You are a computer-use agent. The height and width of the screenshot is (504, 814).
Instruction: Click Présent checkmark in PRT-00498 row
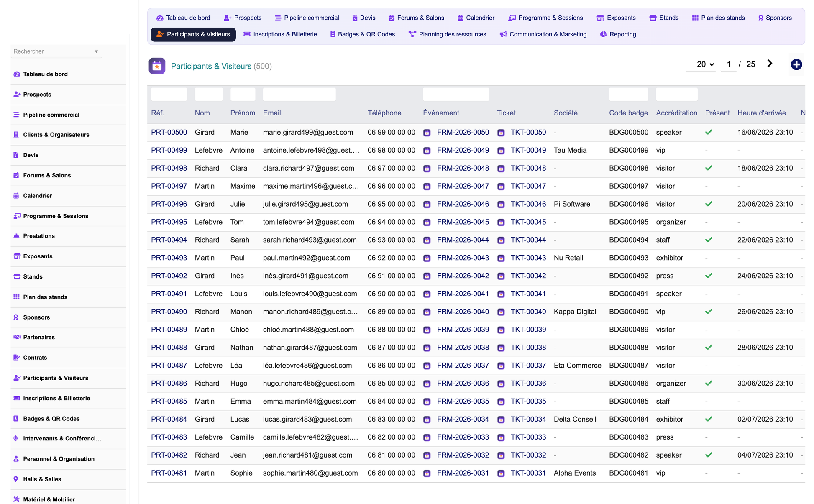click(x=709, y=168)
